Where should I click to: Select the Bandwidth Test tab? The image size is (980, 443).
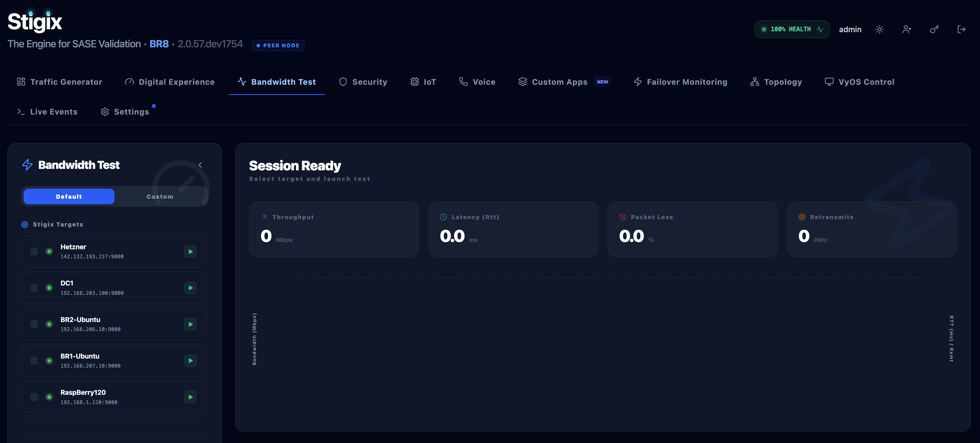tap(277, 82)
